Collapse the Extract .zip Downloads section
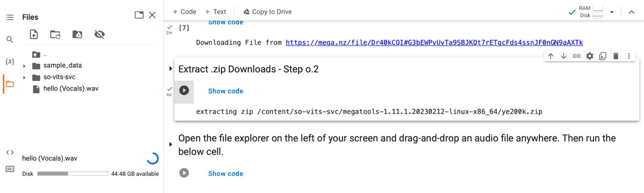Image resolution: width=644 pixels, height=193 pixels. click(171, 69)
